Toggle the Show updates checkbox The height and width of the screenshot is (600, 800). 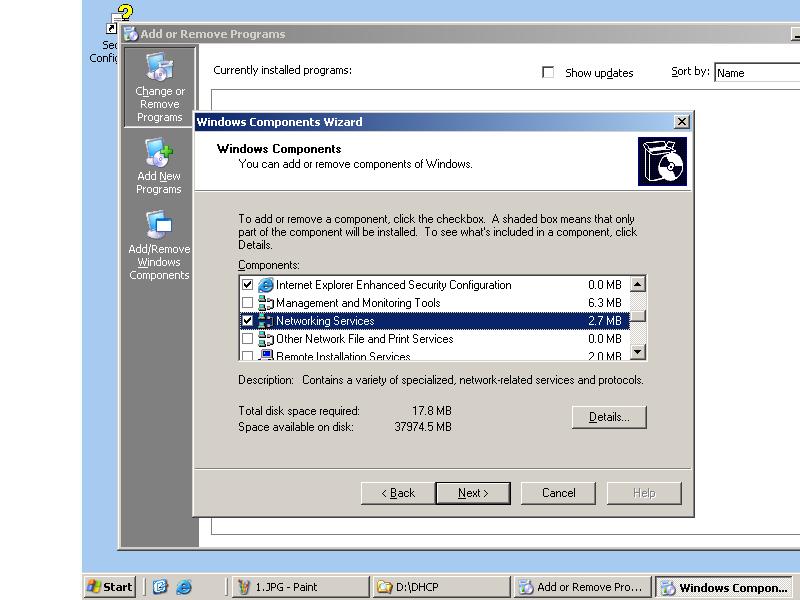(x=548, y=72)
